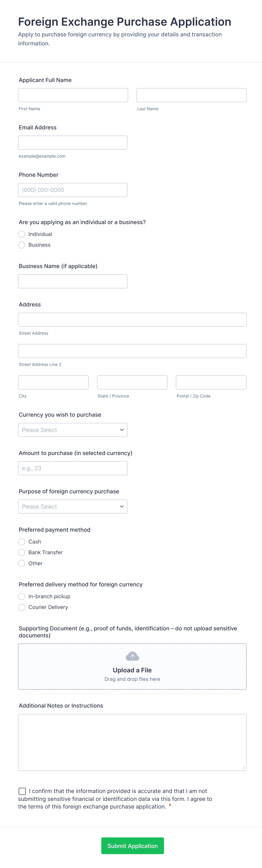Click the cloud upload icon
The height and width of the screenshot is (868, 262).
[132, 656]
